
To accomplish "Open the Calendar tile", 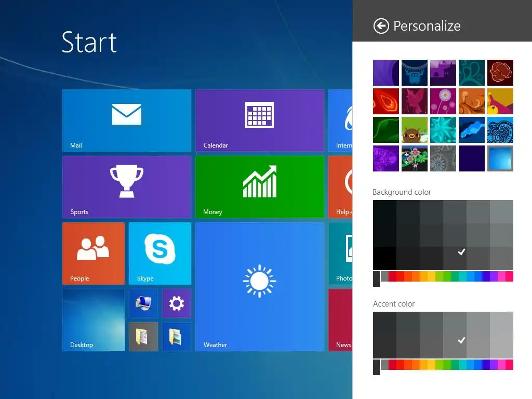I will click(x=260, y=121).
